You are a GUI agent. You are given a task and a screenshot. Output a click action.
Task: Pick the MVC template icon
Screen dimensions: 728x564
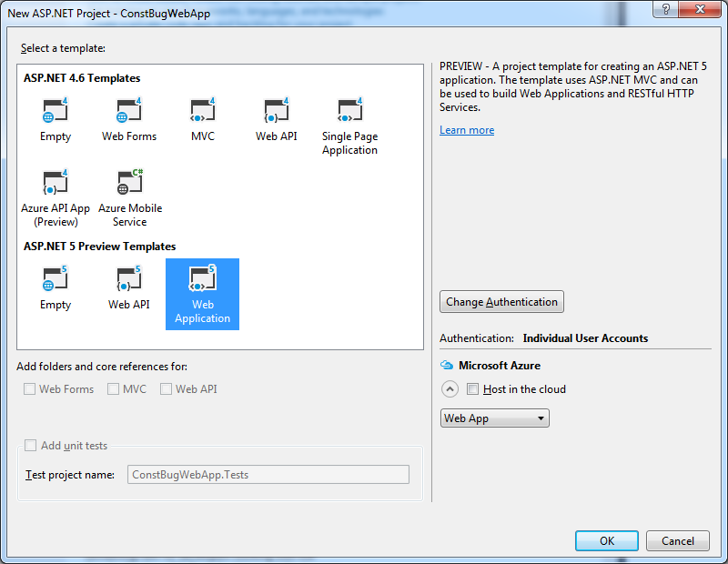tap(202, 110)
